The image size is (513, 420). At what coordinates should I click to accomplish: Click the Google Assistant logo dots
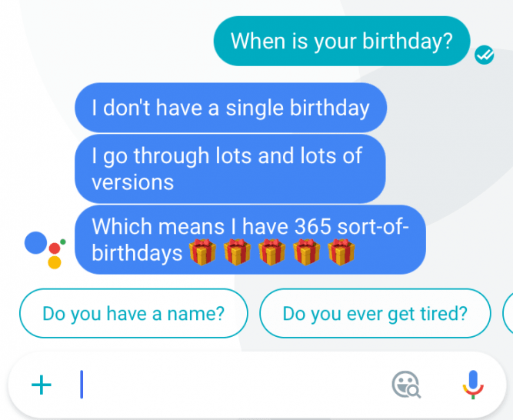[x=45, y=249]
